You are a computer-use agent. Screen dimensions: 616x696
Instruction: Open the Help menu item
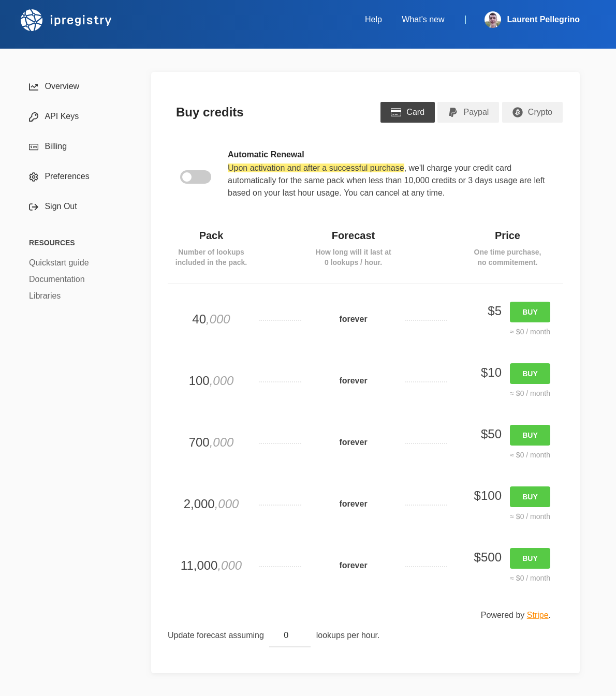pos(373,20)
